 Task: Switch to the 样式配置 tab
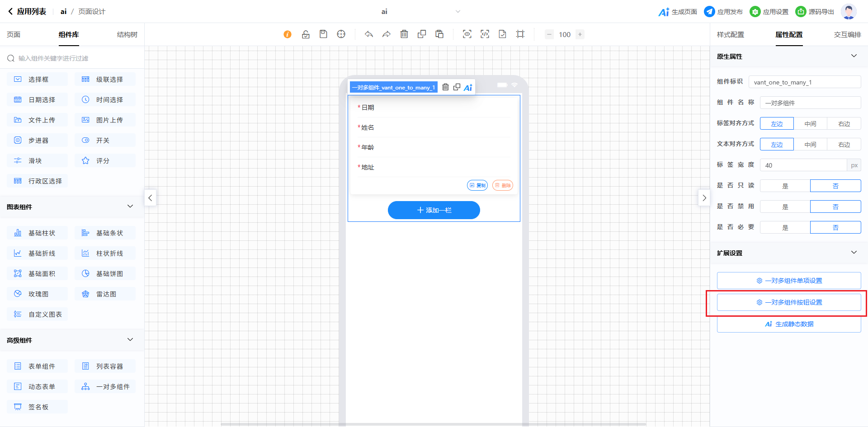730,35
